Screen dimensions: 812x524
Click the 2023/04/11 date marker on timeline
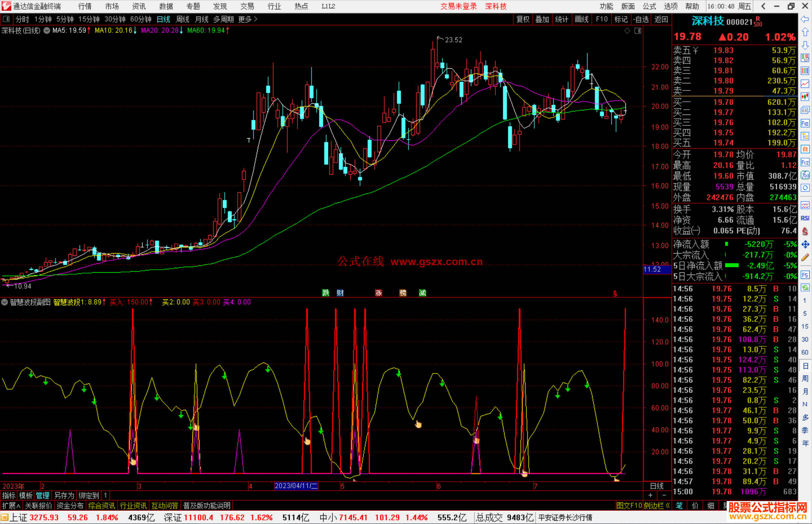click(296, 486)
